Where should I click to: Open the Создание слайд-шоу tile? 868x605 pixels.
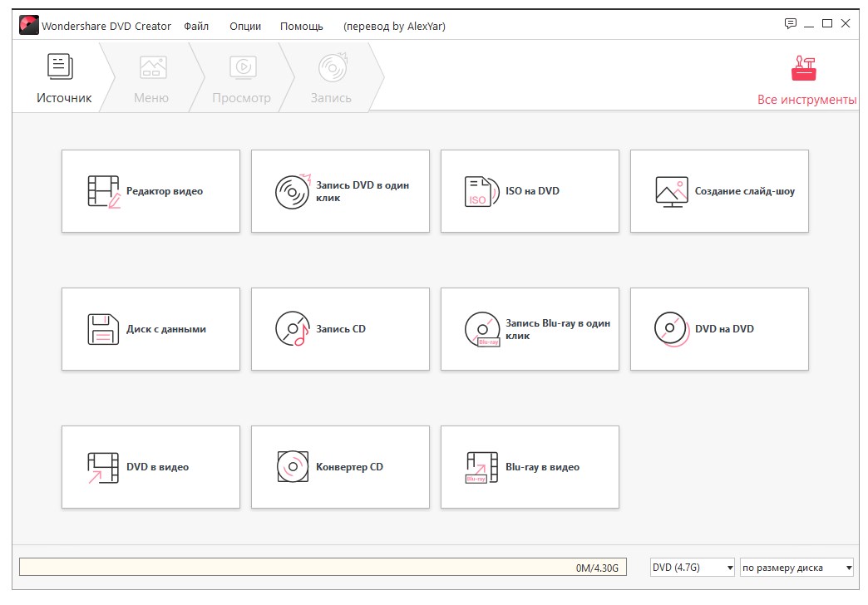pos(719,191)
